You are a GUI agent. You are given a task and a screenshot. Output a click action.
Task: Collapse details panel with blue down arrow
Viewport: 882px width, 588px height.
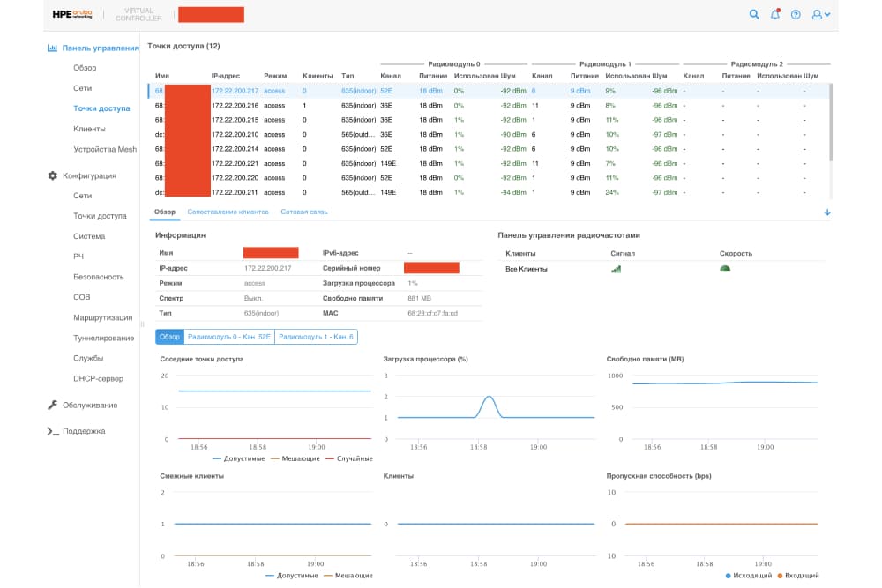[827, 212]
